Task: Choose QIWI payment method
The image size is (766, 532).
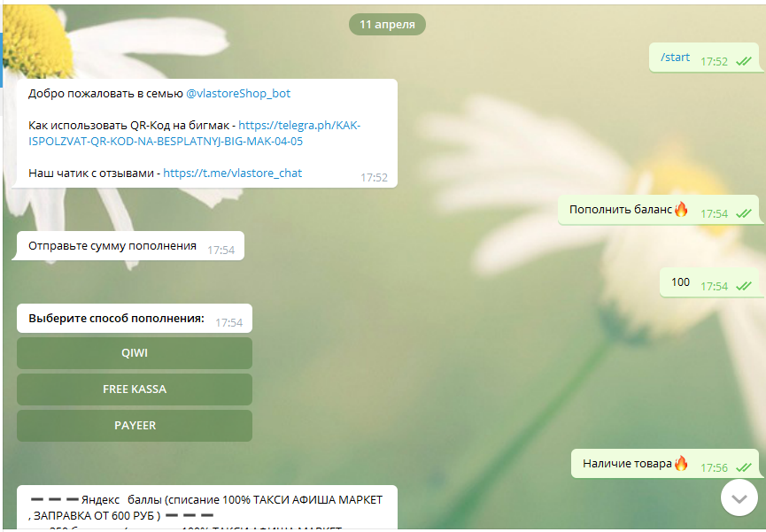Action: point(135,352)
